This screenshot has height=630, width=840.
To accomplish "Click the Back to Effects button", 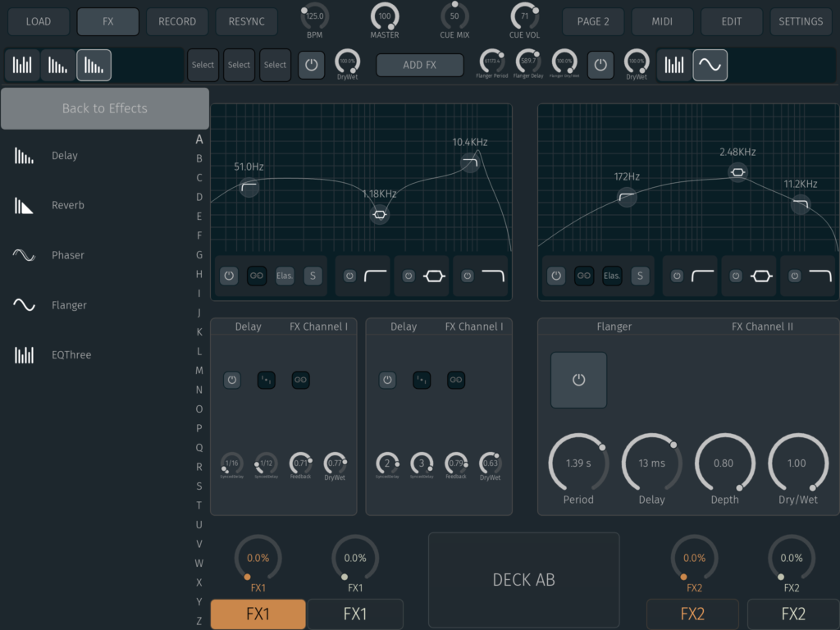I will click(104, 108).
